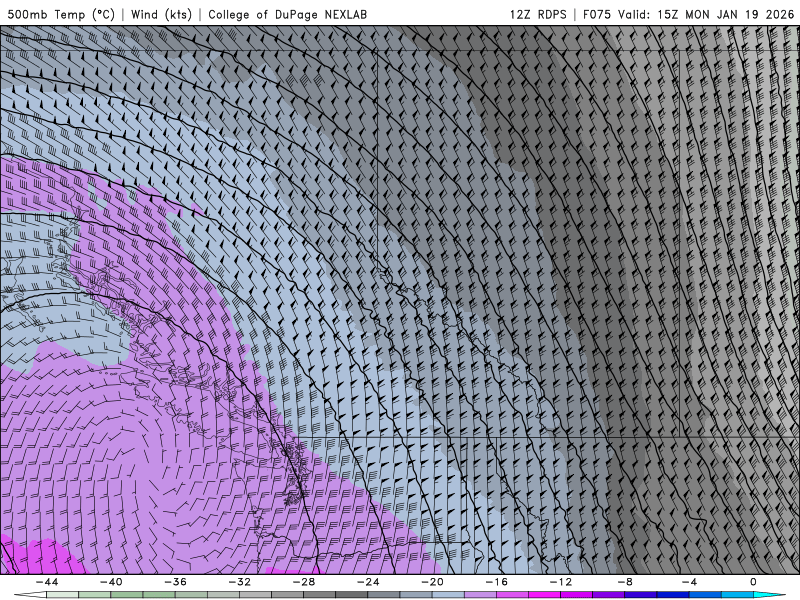Click the -44 colorbar scale label
Screen dimensions: 800x600
coord(47,582)
